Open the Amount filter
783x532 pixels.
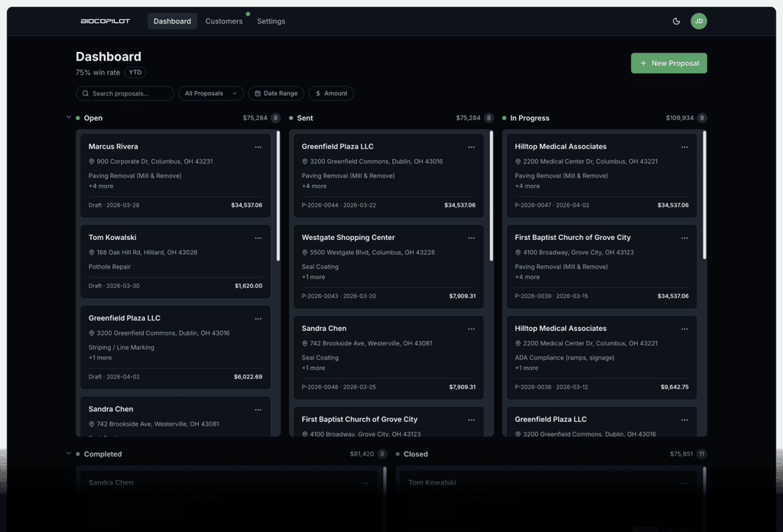pos(331,93)
